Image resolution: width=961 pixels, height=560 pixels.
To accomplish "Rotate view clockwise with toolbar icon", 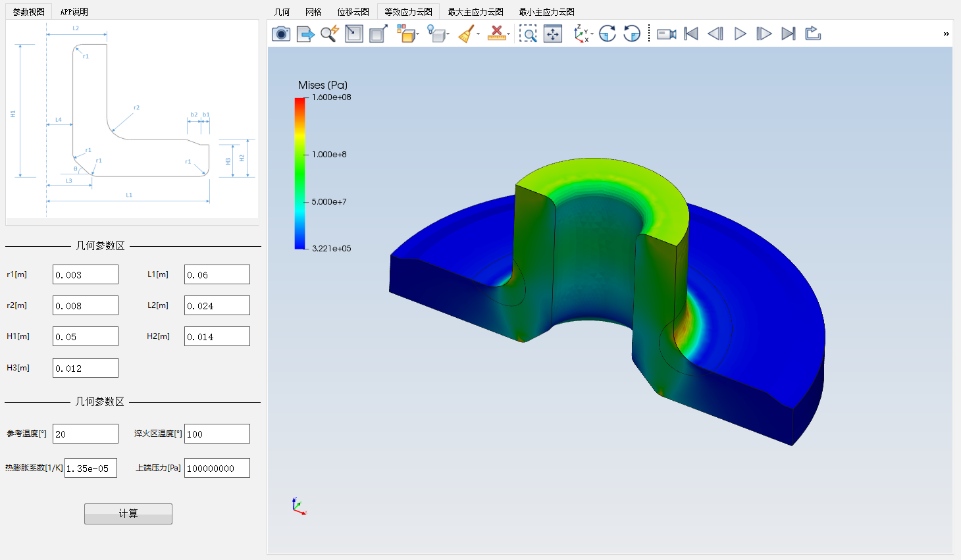I will 607,34.
